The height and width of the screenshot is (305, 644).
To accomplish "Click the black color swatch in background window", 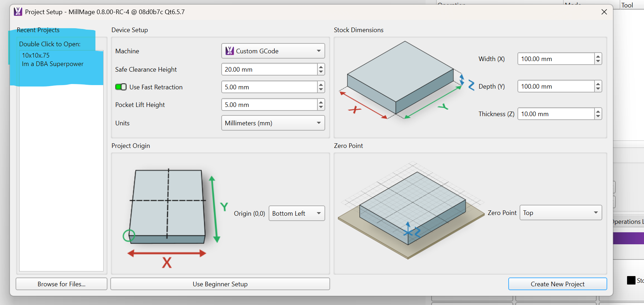I will [631, 280].
